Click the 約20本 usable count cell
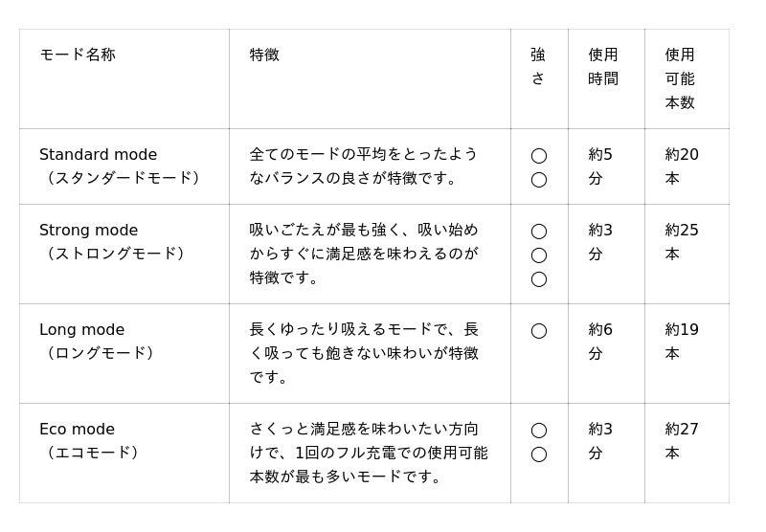This screenshot has height=532, width=766. 682,166
